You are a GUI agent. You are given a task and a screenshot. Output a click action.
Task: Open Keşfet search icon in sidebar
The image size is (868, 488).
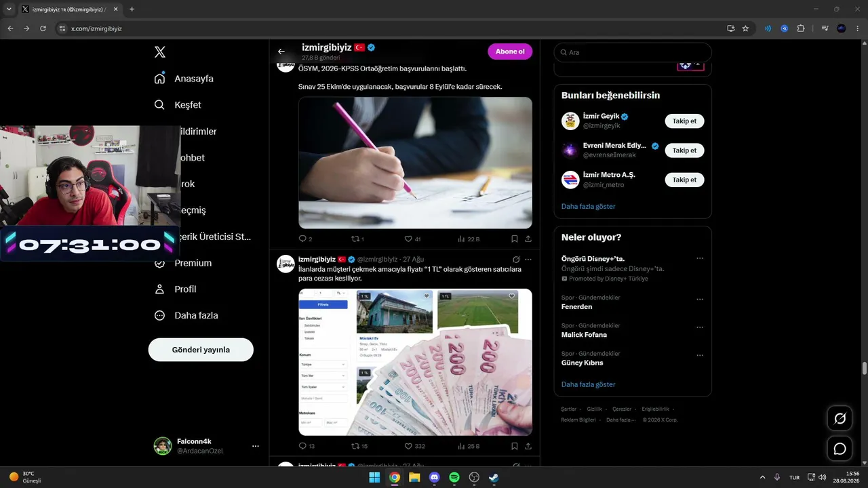coord(159,105)
